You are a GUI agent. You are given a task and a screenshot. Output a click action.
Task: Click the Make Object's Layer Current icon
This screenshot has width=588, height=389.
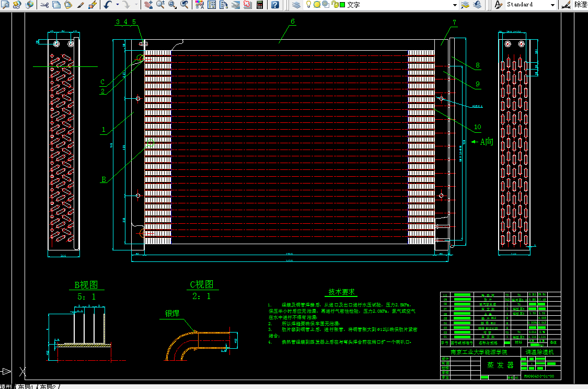coord(465,5)
